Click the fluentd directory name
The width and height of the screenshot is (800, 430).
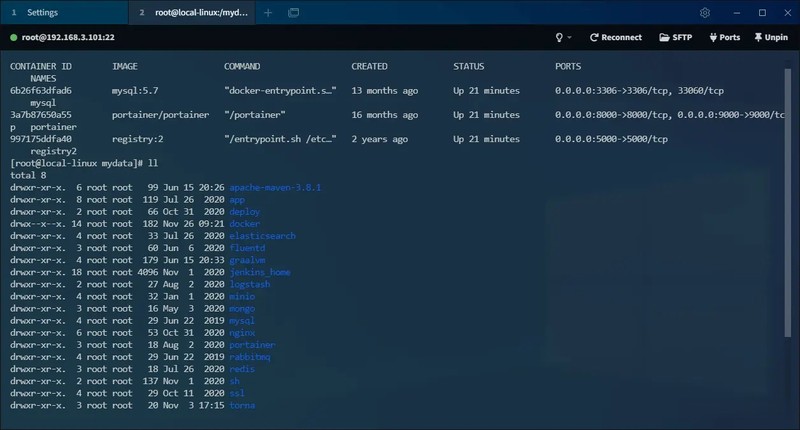pos(247,248)
